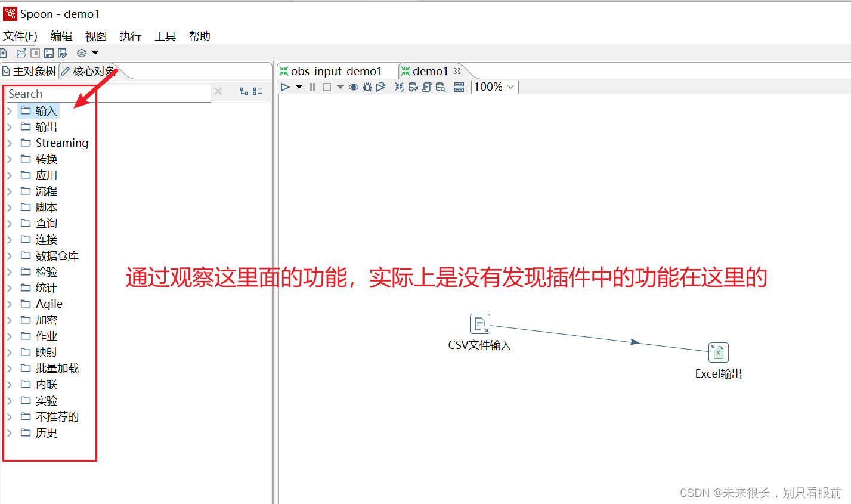Select the 映射 folder
Image resolution: width=851 pixels, height=504 pixels.
pyautogui.click(x=39, y=353)
